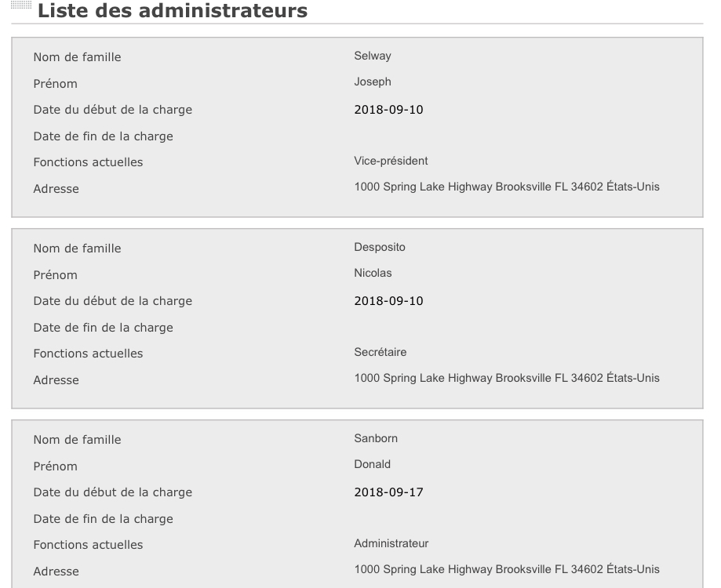Select the surname Sanborn
Image resolution: width=721 pixels, height=588 pixels.
(376, 438)
